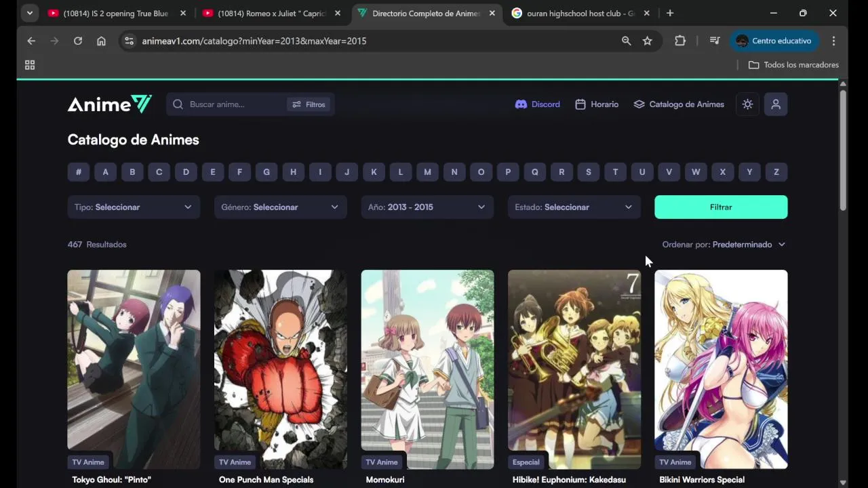Filter by the # symbol letter

79,172
